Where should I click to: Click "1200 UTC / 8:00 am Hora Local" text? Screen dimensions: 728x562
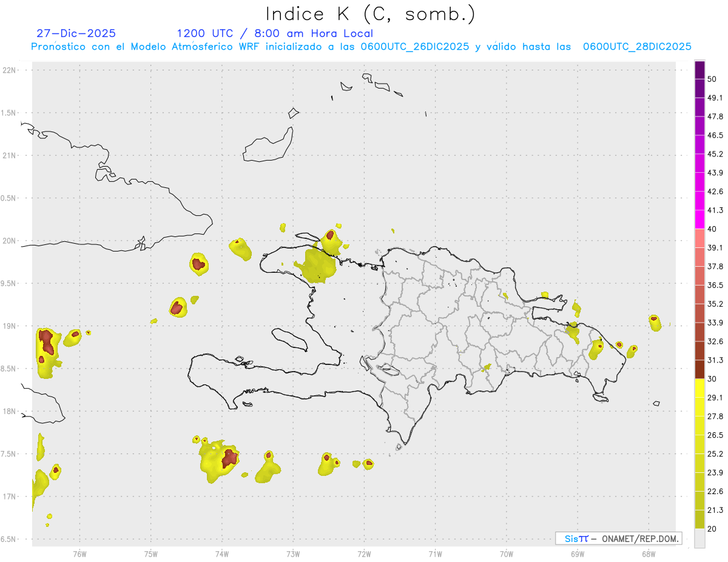tap(275, 33)
